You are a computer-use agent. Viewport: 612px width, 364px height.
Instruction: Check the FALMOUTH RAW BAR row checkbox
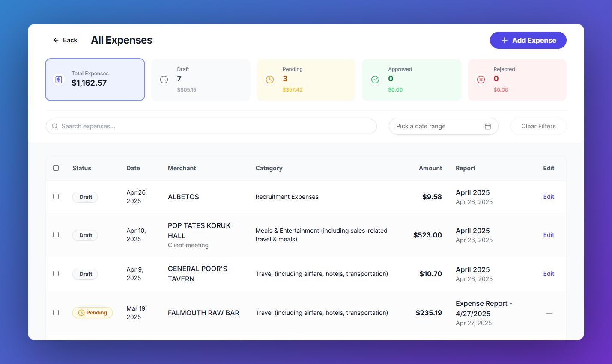click(56, 312)
